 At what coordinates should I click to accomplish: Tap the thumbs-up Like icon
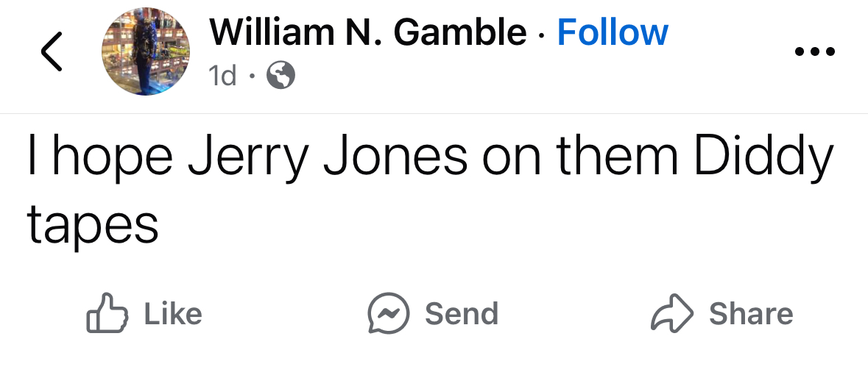[107, 314]
